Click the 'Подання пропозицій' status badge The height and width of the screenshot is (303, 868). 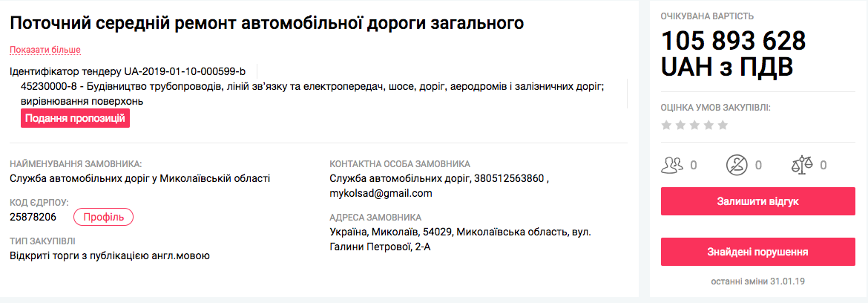pos(75,118)
